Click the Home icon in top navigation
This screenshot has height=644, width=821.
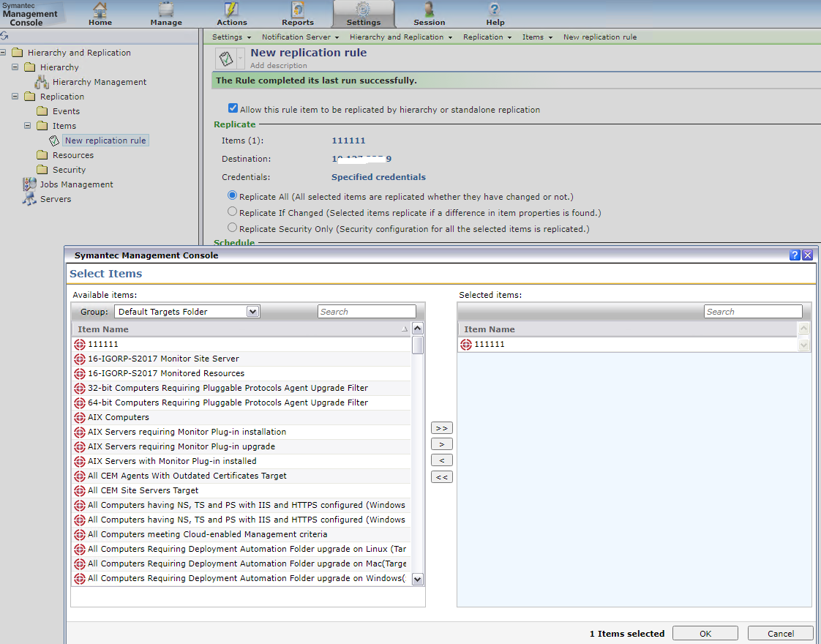(100, 10)
